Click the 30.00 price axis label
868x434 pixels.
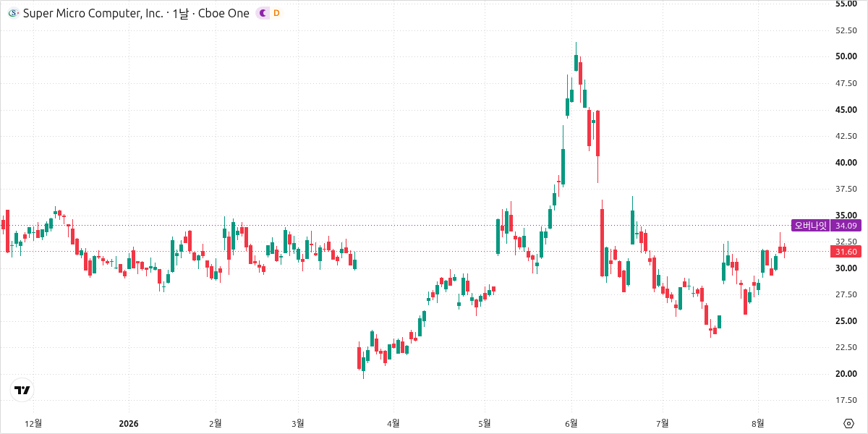pos(846,268)
